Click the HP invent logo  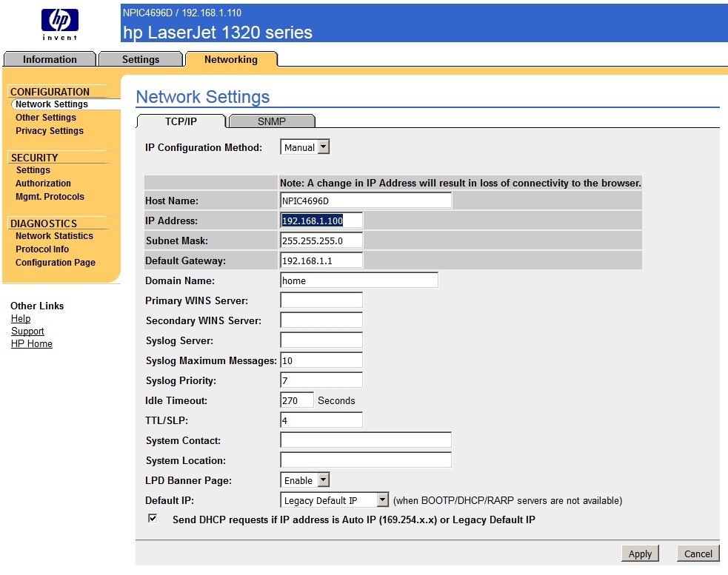coord(59,23)
